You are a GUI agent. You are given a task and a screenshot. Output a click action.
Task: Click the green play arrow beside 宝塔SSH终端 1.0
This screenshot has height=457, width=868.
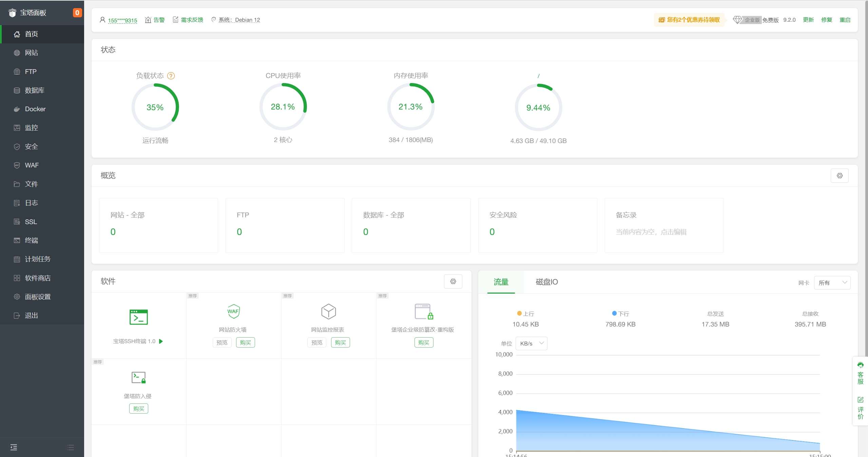(x=161, y=341)
